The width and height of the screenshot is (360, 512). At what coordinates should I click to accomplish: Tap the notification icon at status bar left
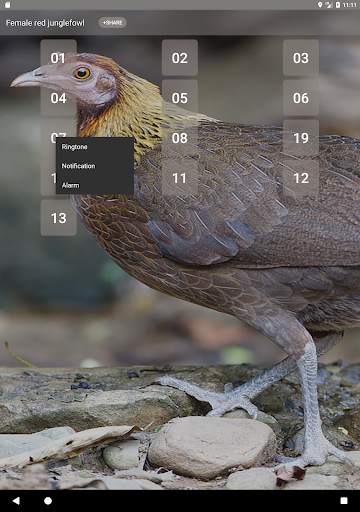click(x=8, y=5)
